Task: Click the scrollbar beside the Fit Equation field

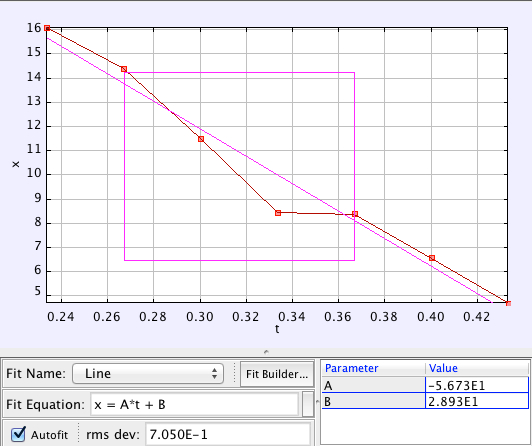Action: (x=308, y=404)
